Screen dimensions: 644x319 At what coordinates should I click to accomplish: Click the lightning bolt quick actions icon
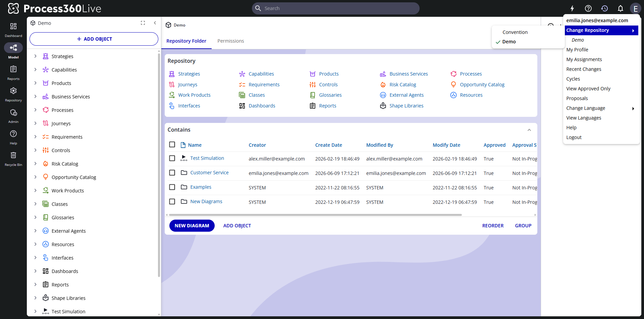click(572, 8)
